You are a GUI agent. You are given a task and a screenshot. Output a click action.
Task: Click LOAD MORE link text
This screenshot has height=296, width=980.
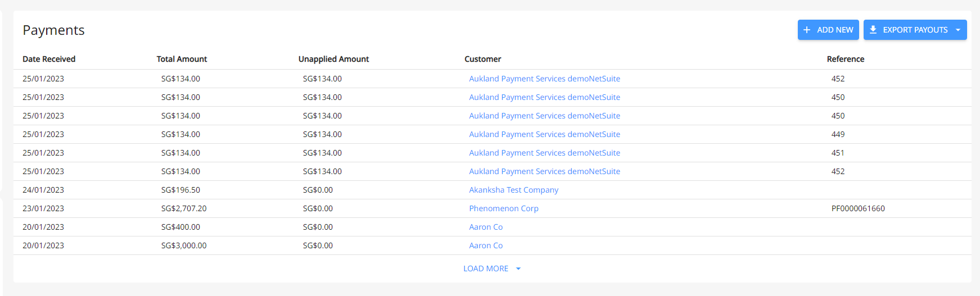point(486,268)
